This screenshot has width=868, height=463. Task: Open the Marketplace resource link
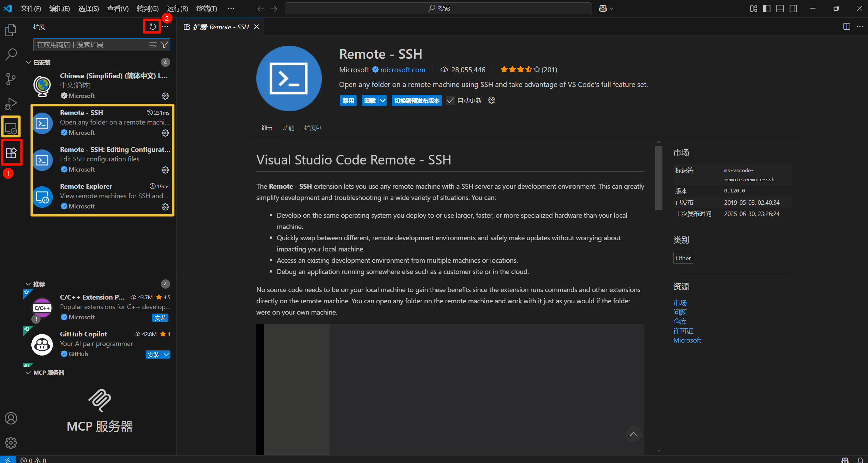coord(680,303)
